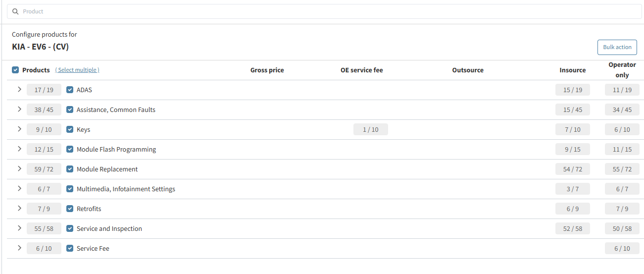Expand the Assistance, Common Faults row
Image resolution: width=644 pixels, height=274 pixels.
19,110
